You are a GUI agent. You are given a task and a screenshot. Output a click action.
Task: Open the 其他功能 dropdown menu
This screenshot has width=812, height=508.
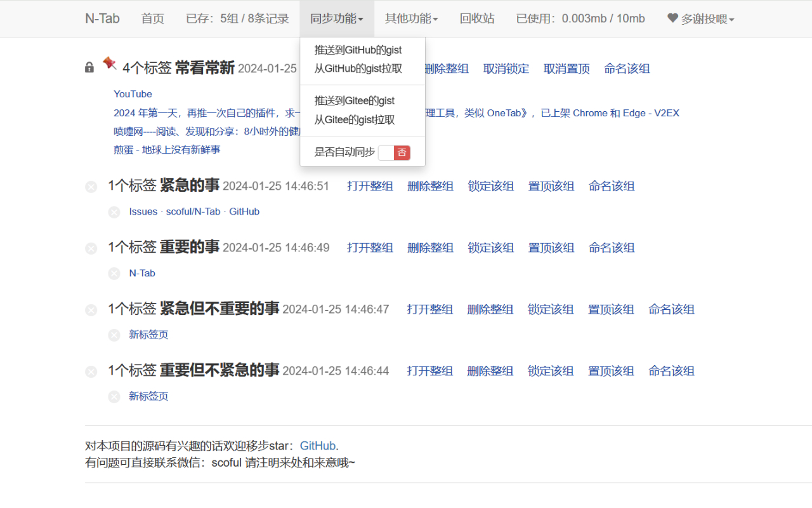click(x=410, y=18)
